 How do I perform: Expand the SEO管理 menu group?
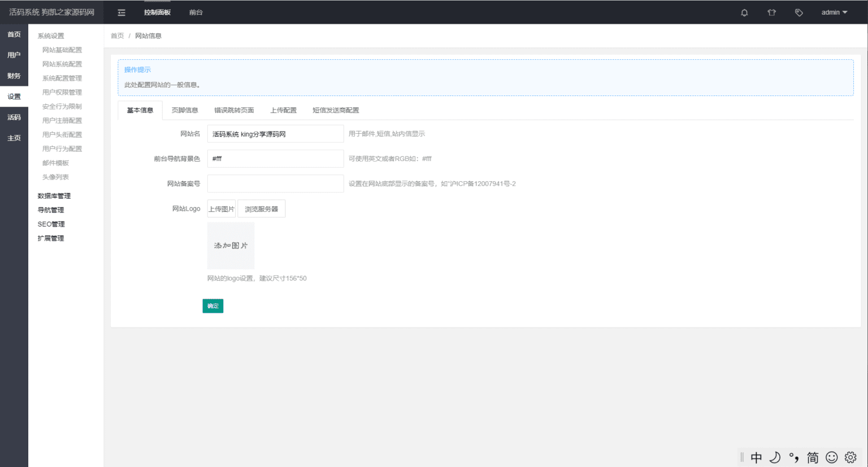pyautogui.click(x=51, y=224)
